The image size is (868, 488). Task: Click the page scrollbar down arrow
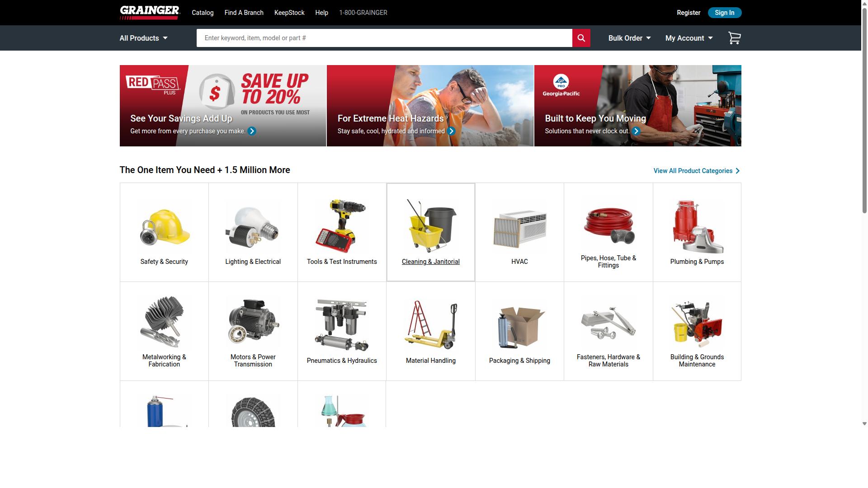coord(864,424)
